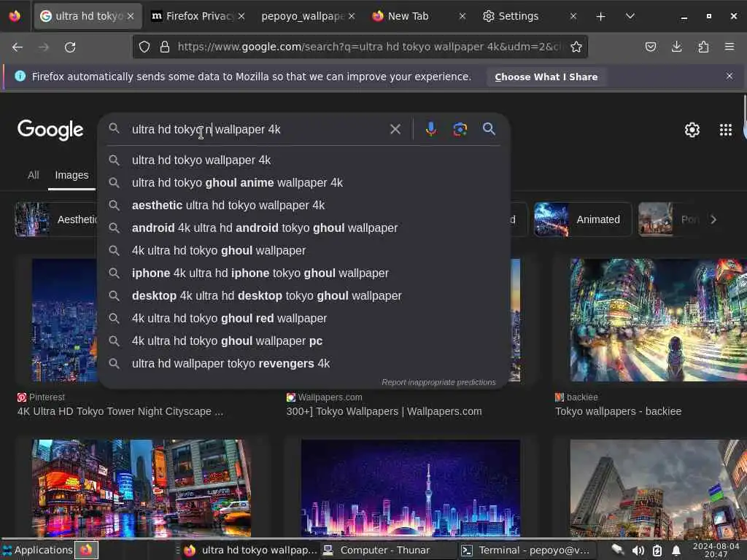Open the Animated filter chip
This screenshot has height=560, width=747.
click(582, 219)
